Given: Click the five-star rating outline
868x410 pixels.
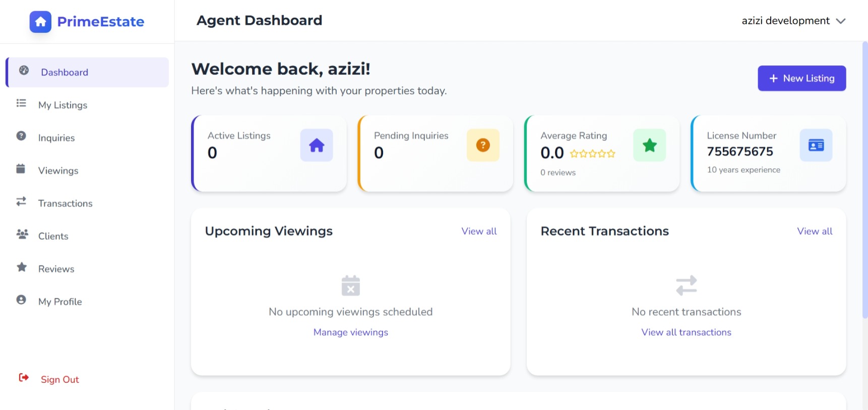Looking at the screenshot, I should (x=592, y=154).
